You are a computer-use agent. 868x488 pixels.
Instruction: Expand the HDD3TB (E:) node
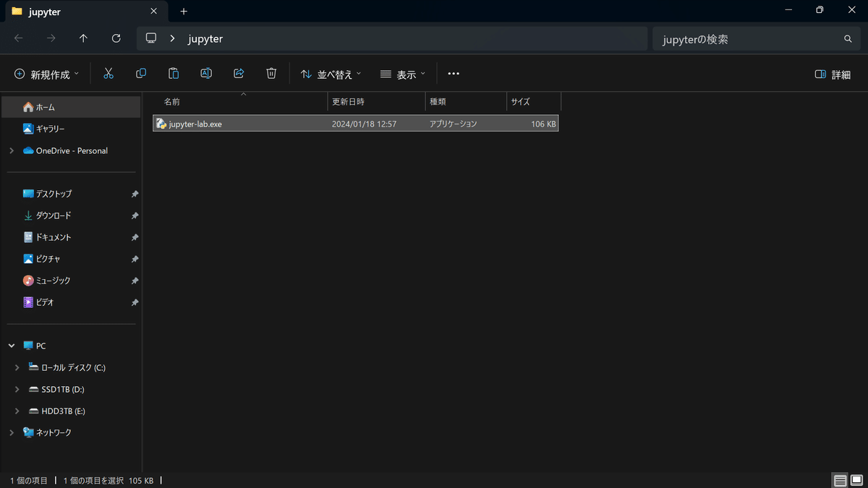pos(17,411)
